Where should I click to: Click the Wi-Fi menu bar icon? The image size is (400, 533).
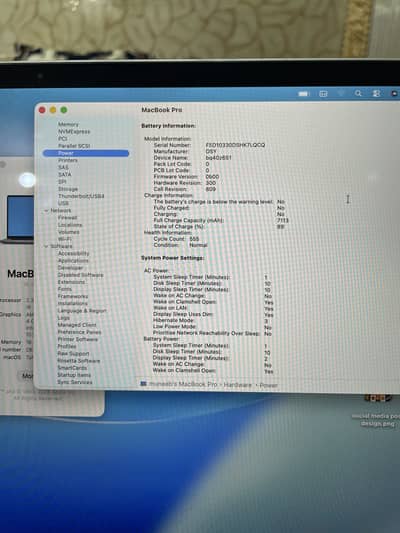point(341,93)
